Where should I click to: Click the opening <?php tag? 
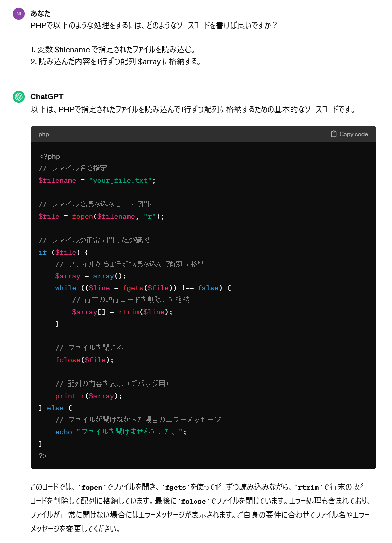50,157
